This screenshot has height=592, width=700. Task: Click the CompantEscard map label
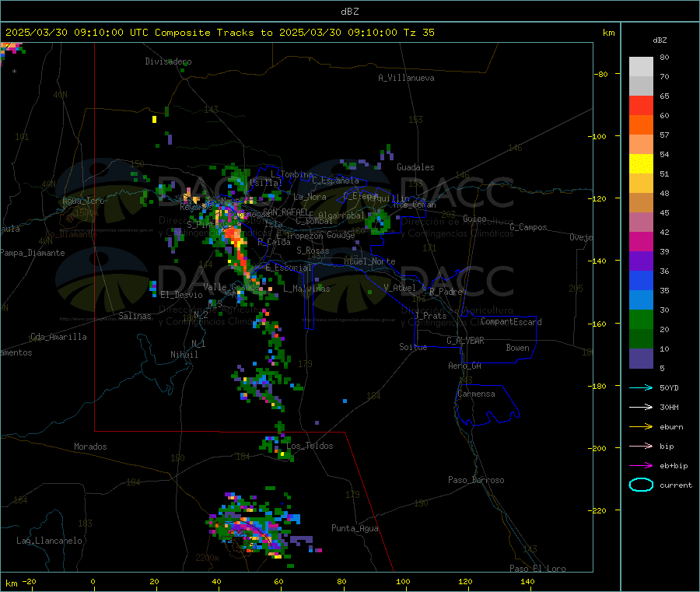tap(511, 322)
